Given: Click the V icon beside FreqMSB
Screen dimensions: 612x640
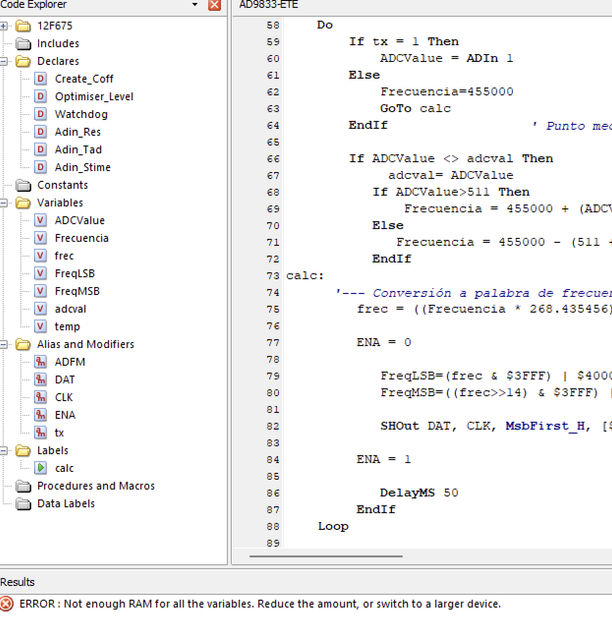Looking at the screenshot, I should pyautogui.click(x=40, y=291).
